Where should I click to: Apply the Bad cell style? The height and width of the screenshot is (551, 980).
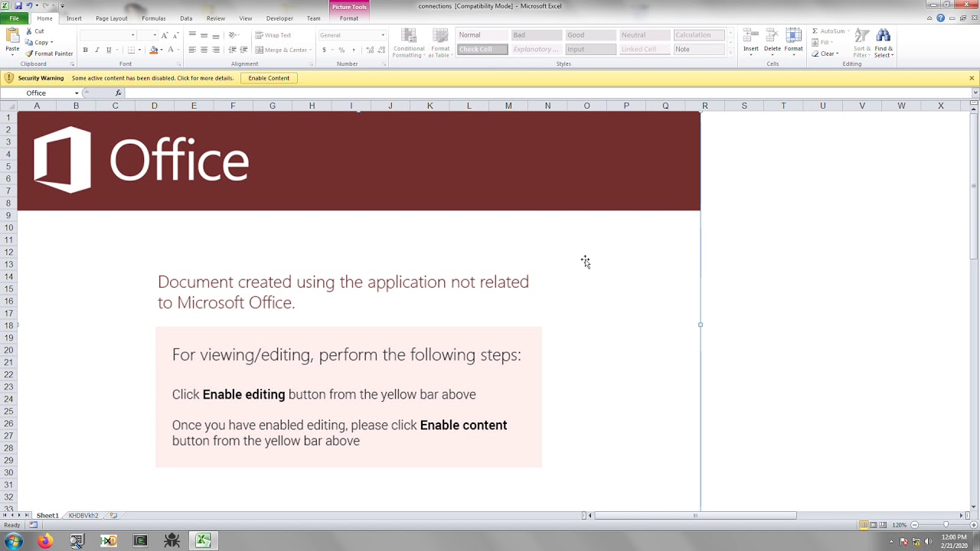(536, 35)
